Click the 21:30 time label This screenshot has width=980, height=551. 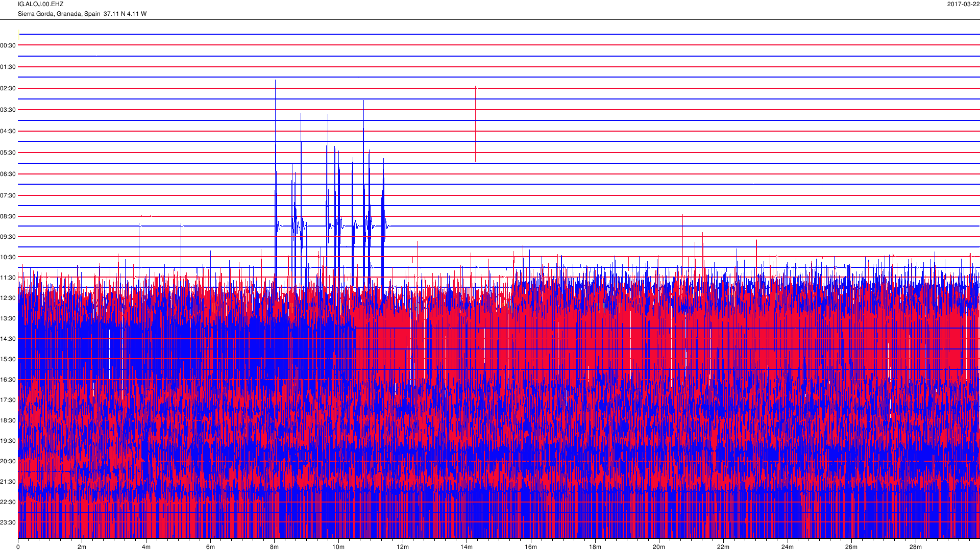point(8,482)
